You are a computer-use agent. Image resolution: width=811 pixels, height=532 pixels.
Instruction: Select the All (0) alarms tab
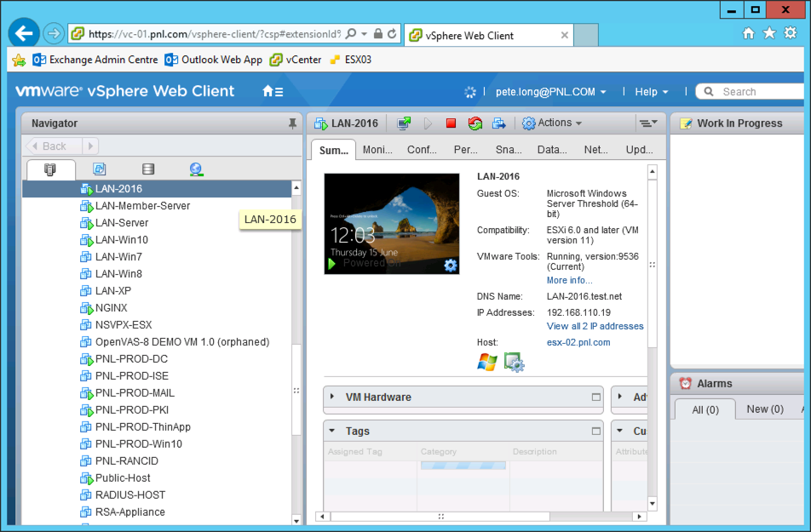[705, 409]
